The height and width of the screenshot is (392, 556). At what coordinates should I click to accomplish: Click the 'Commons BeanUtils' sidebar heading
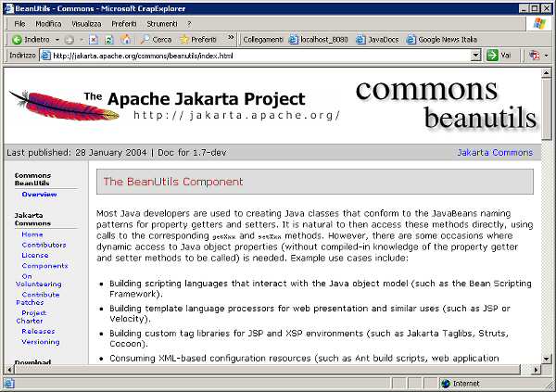(x=32, y=179)
